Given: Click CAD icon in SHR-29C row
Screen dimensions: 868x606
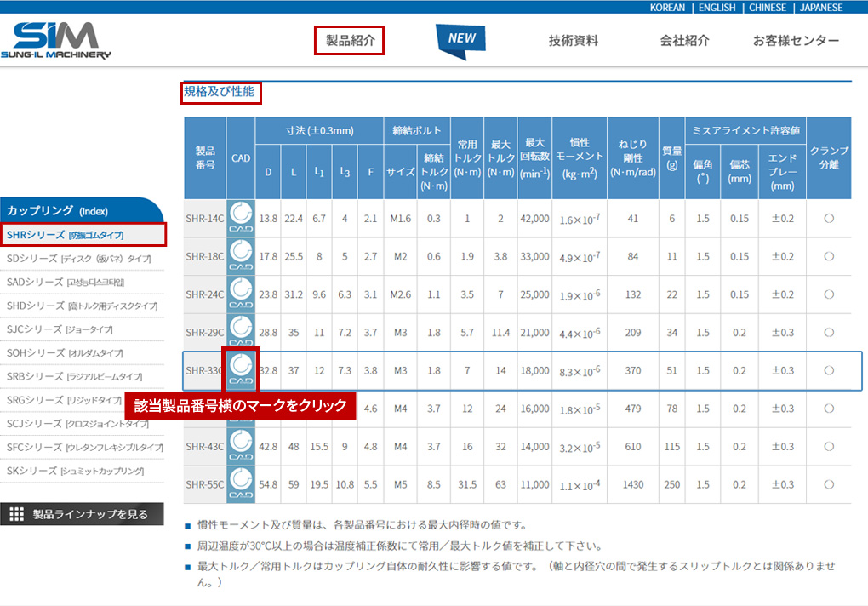Looking at the screenshot, I should tap(241, 332).
